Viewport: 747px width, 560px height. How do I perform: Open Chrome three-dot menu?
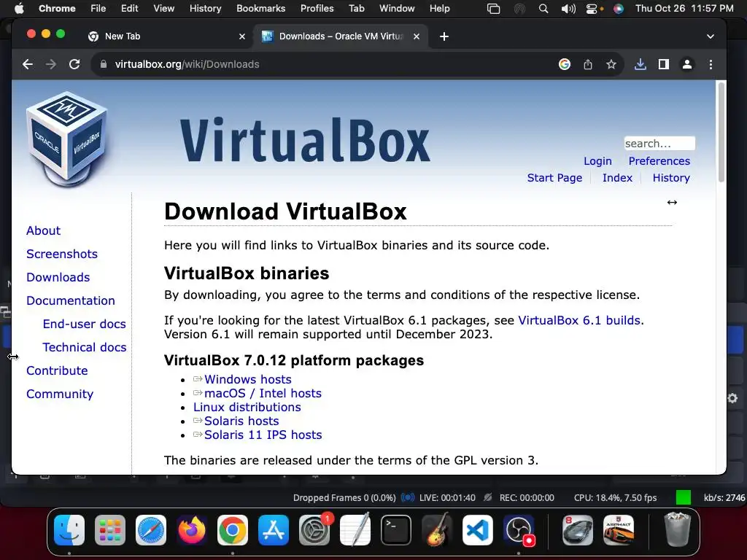pos(711,64)
